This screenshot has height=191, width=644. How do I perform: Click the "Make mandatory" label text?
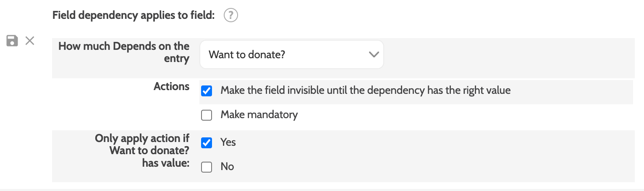[x=259, y=115]
